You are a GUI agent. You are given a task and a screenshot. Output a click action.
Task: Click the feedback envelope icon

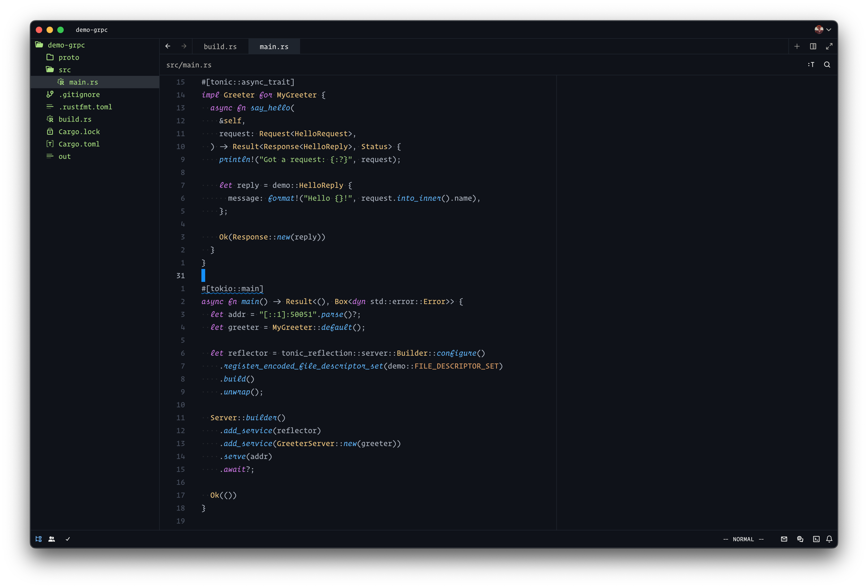point(784,539)
